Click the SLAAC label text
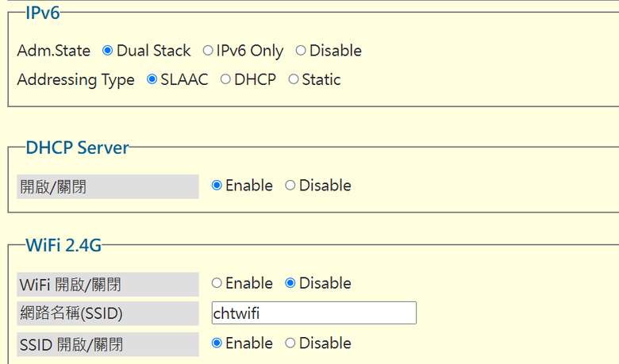The image size is (619, 364). point(184,79)
